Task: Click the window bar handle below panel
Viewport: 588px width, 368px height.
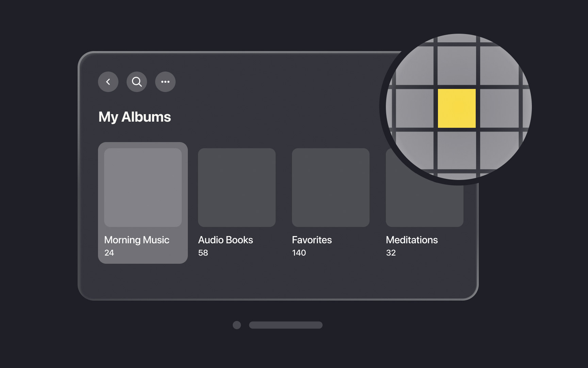Action: (286, 325)
